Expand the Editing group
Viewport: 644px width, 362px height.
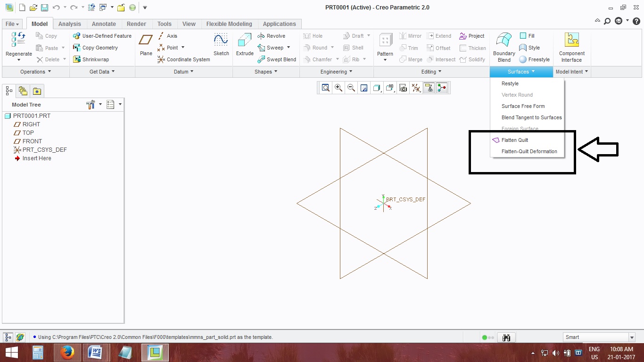tap(431, 72)
